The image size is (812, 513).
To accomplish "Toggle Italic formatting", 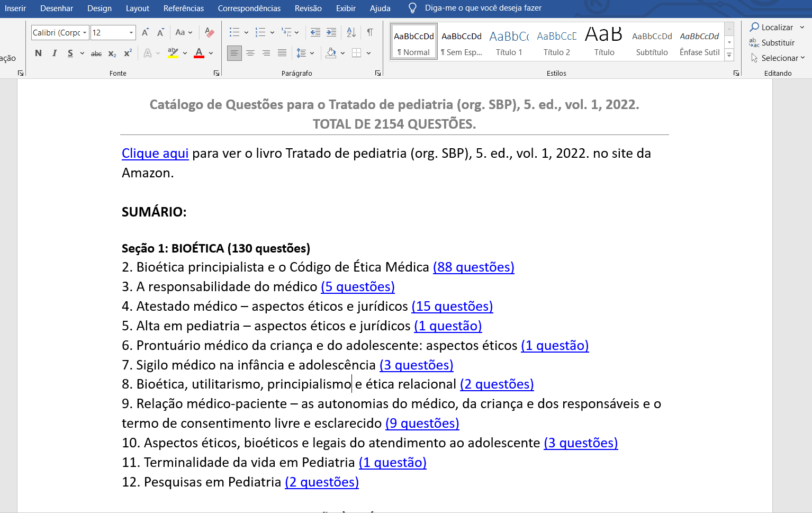I will (x=55, y=53).
